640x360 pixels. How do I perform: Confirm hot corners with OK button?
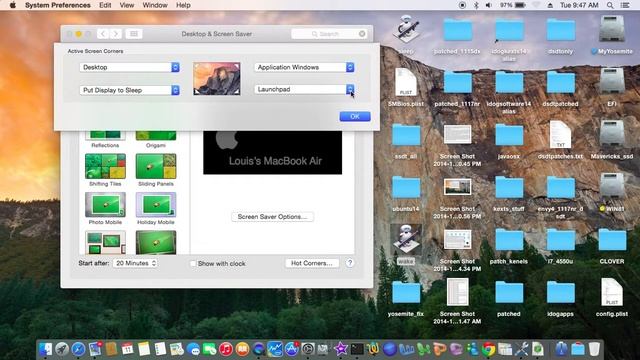(x=355, y=116)
